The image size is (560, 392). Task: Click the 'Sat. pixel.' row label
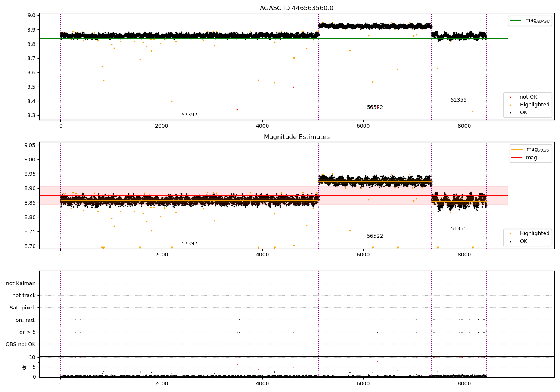23,308
